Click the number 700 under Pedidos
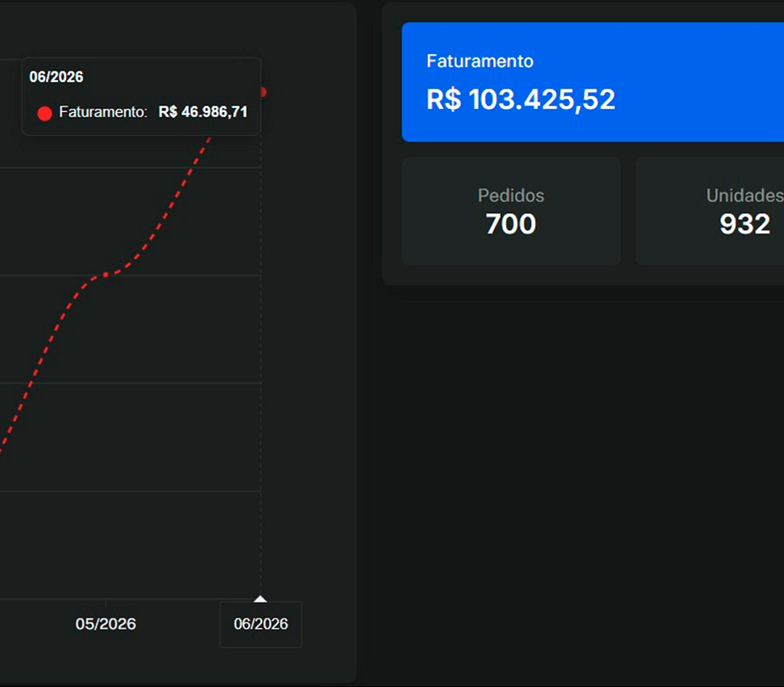 click(511, 224)
